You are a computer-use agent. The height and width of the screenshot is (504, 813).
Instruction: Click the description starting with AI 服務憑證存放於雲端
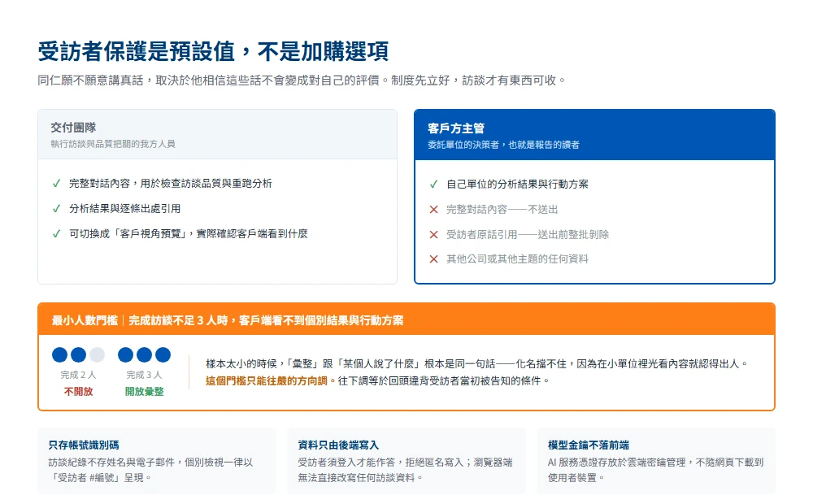656,470
